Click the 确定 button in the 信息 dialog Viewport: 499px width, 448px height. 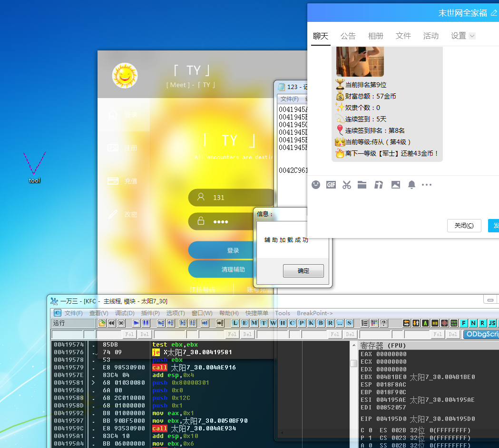pos(303,270)
